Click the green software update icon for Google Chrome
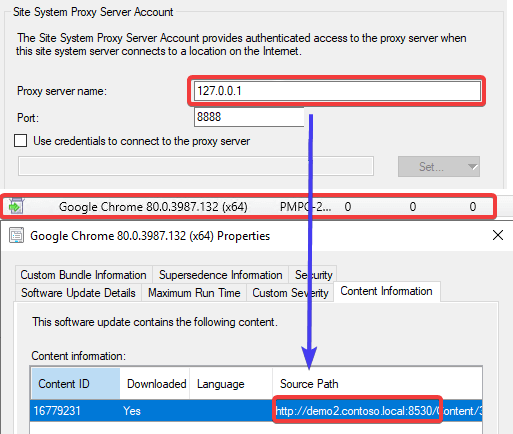 coord(16,206)
